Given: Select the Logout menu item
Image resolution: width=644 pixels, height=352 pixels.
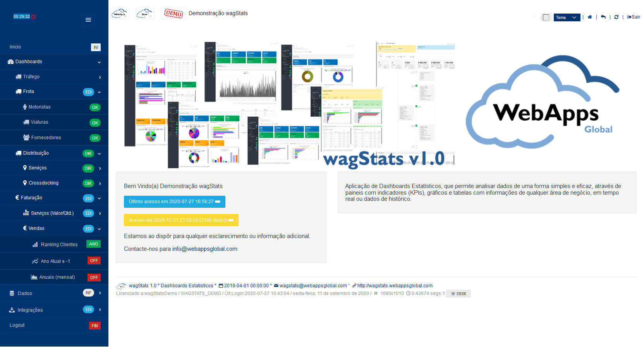Looking at the screenshot, I should (x=54, y=325).
